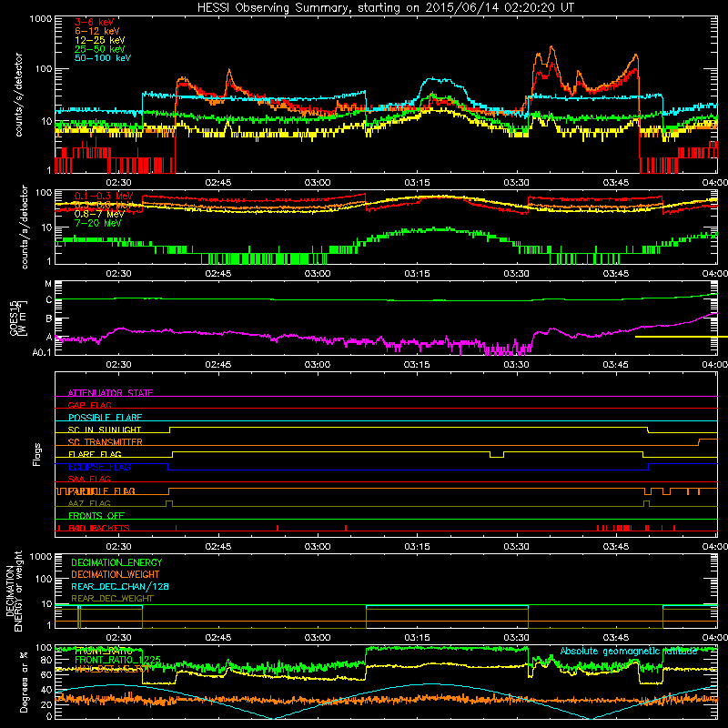Click the A0.1 tick label
Viewport: 728px width, 728px height.
click(42, 353)
